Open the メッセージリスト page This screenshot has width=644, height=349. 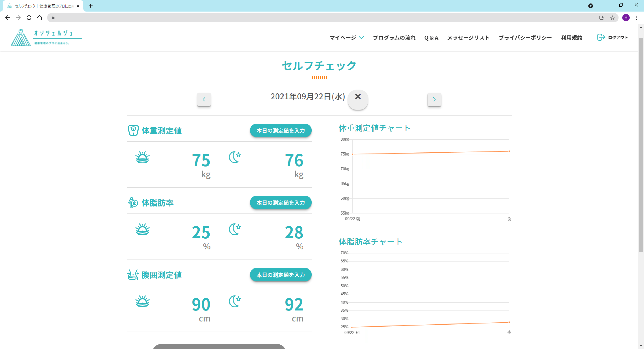[468, 38]
